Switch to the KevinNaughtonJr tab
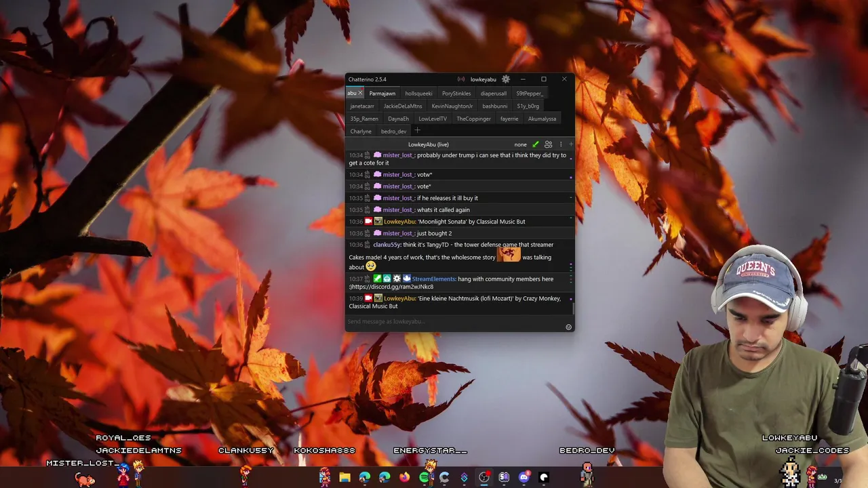868x488 pixels. [x=452, y=106]
